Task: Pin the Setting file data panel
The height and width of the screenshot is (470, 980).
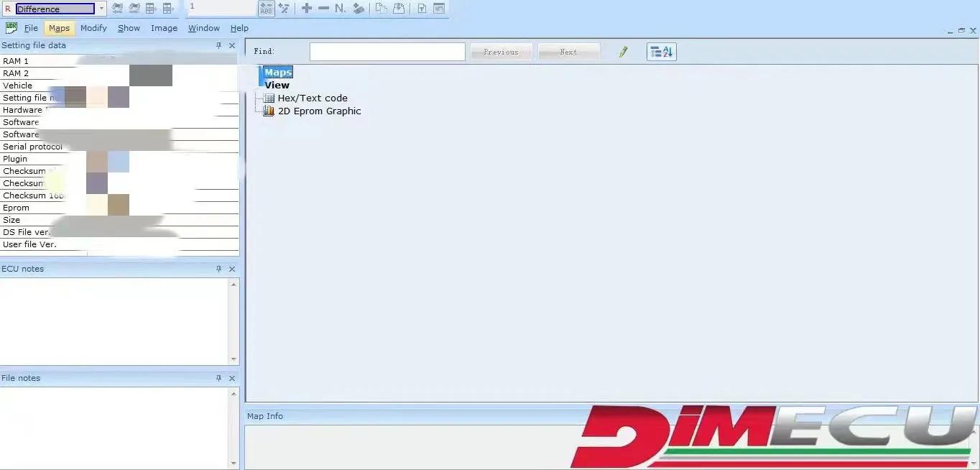Action: 219,45
